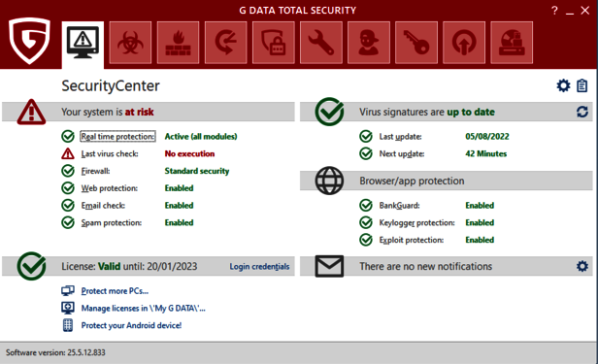Open Manage licenses in My G DATA
Image resolution: width=598 pixels, height=364 pixels.
click(x=143, y=309)
